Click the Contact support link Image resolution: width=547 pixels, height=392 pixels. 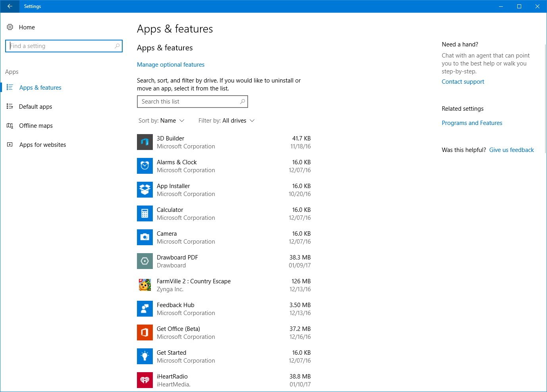[463, 82]
